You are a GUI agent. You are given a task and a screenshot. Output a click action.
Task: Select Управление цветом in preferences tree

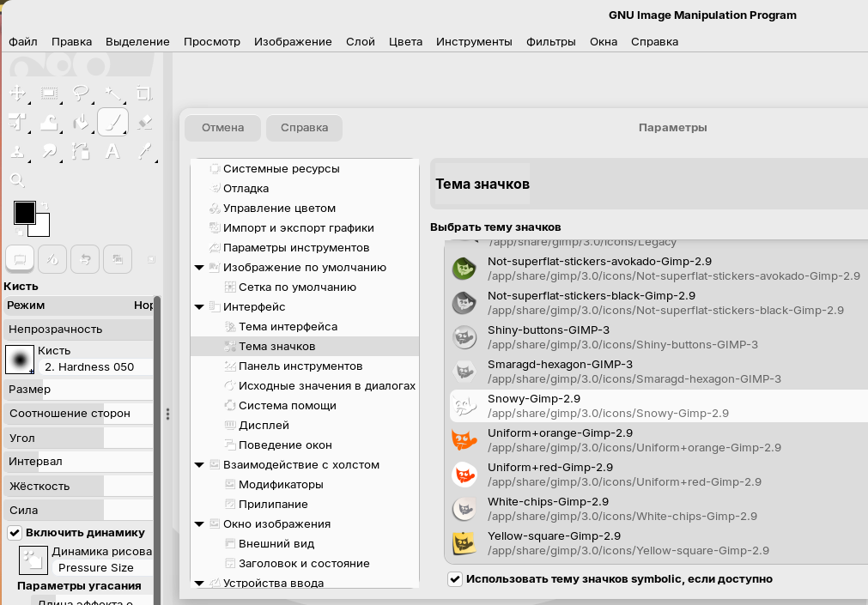click(x=279, y=209)
